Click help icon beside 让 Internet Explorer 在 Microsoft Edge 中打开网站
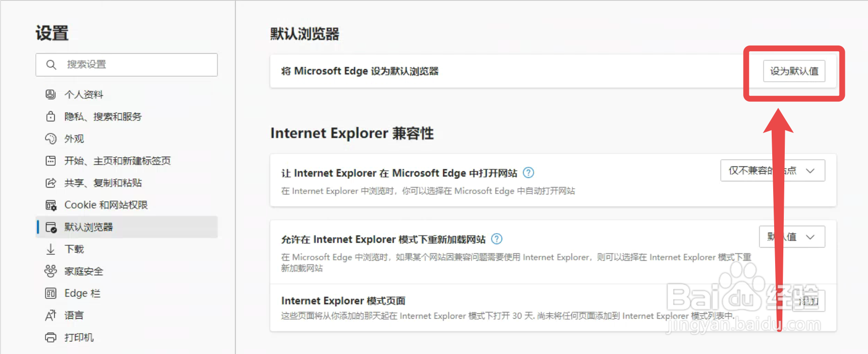Screen dimensions: 868x354 [x=528, y=173]
